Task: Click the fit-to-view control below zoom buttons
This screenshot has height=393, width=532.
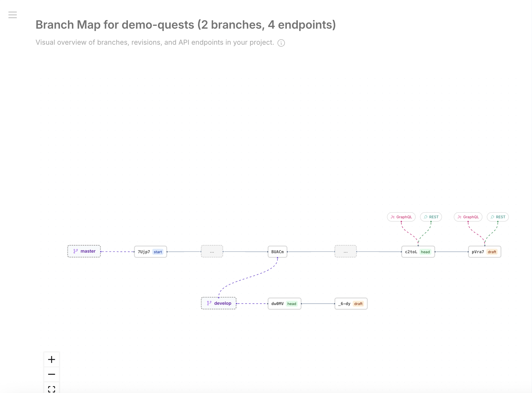Action: pyautogui.click(x=52, y=388)
